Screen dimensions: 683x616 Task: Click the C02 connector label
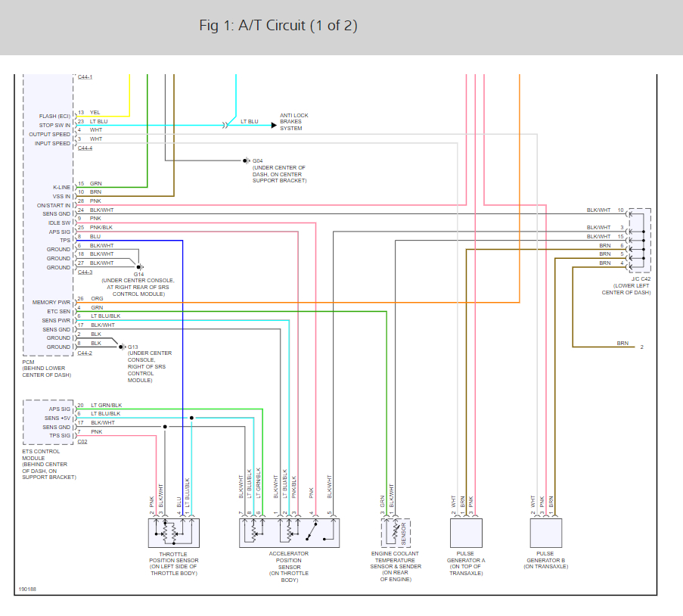coord(82,442)
